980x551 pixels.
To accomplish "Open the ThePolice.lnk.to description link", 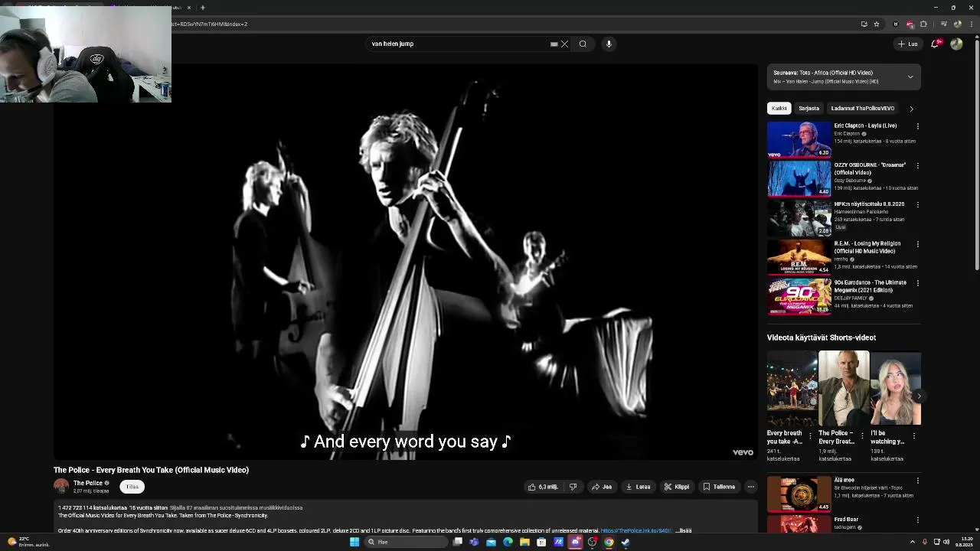I will (x=635, y=530).
